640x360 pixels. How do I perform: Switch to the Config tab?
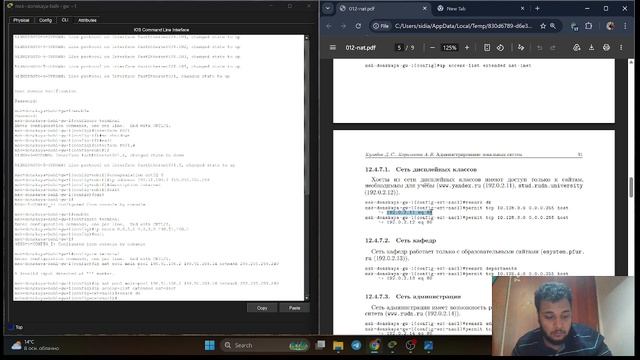[x=45, y=20]
